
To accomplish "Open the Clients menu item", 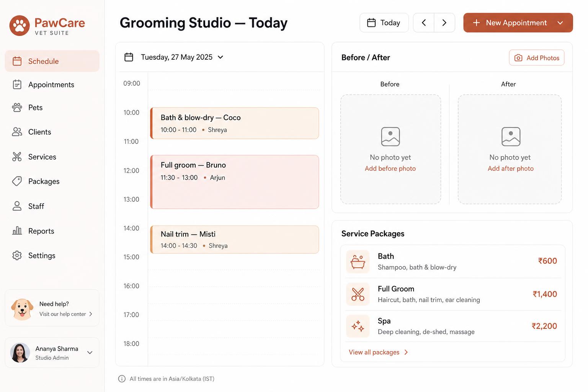I will click(x=52, y=132).
